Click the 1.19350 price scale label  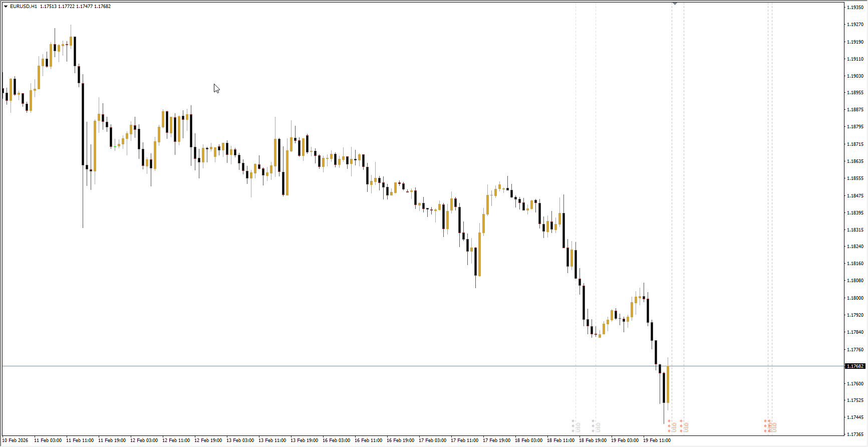[855, 8]
